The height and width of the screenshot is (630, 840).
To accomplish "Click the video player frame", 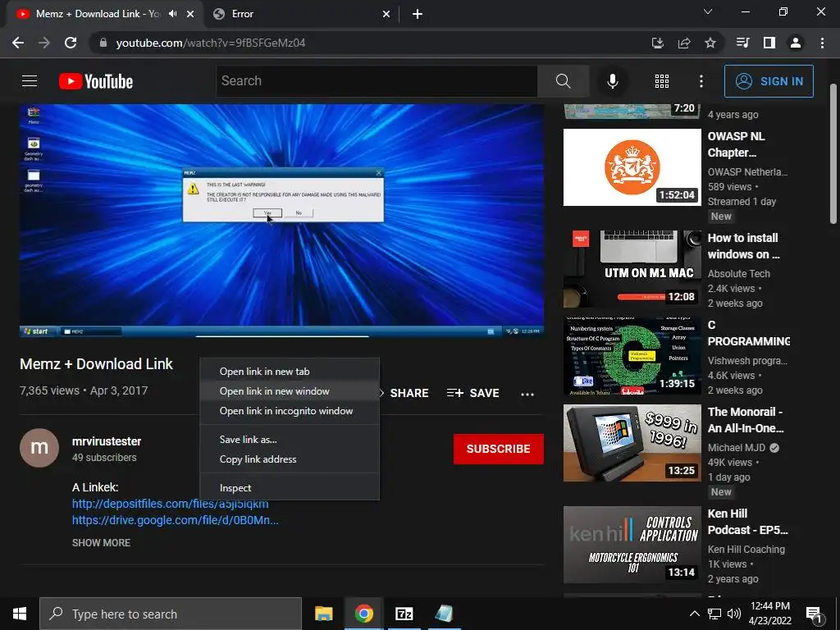I will point(282,220).
